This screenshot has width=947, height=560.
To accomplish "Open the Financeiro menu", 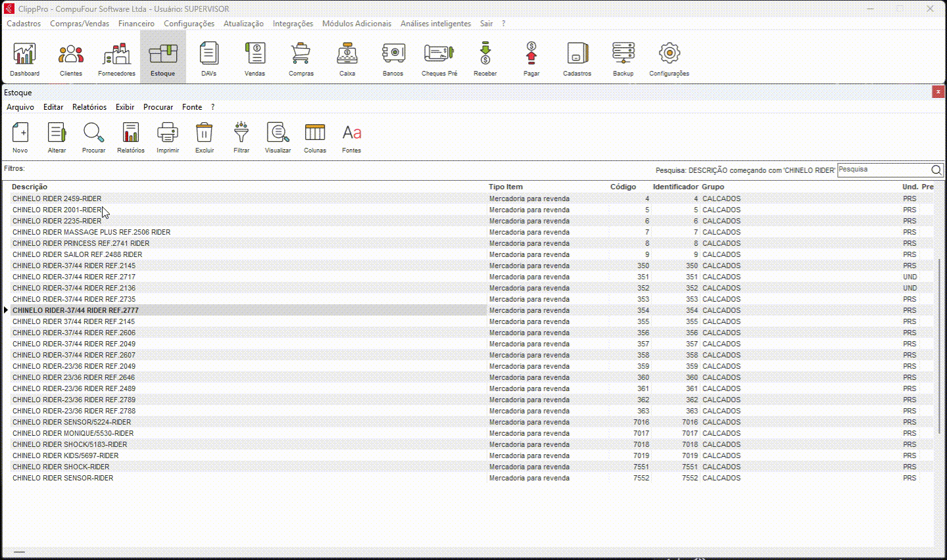I will click(136, 24).
